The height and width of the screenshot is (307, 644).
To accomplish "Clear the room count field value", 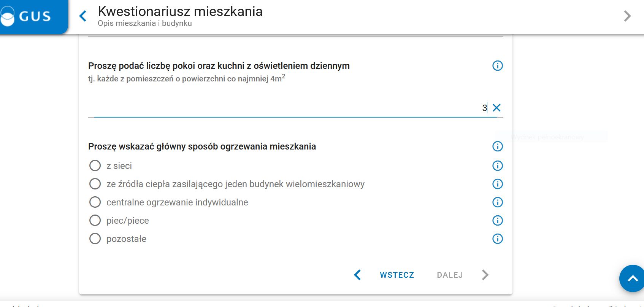I will coord(496,108).
